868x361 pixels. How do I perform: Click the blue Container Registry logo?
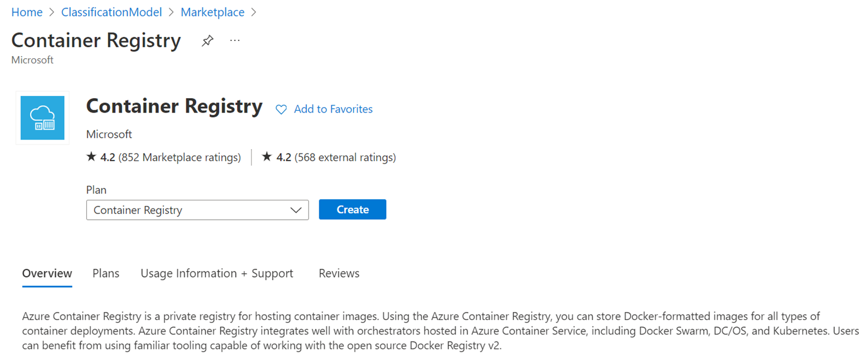43,118
